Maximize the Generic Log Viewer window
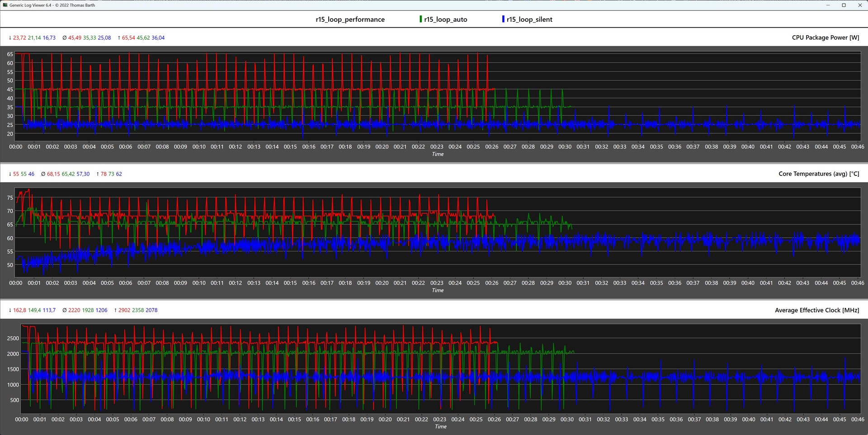Screen dimensions: 868x435 [x=844, y=5]
